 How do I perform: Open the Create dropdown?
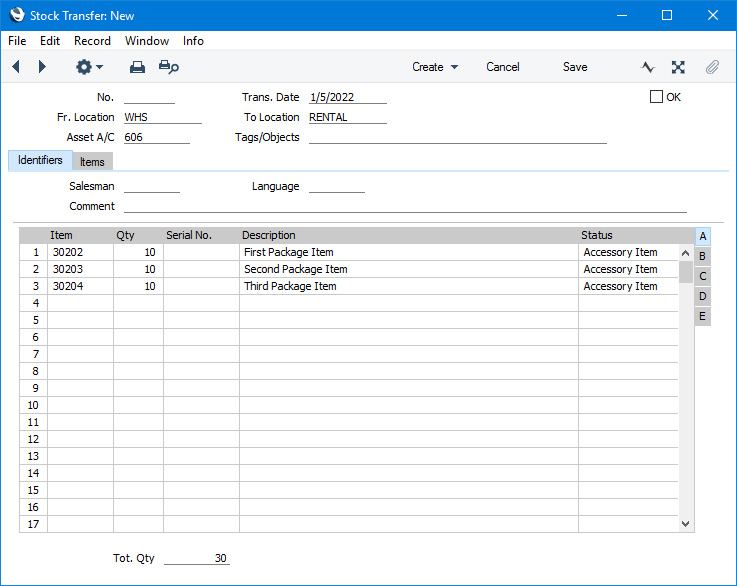[x=435, y=67]
